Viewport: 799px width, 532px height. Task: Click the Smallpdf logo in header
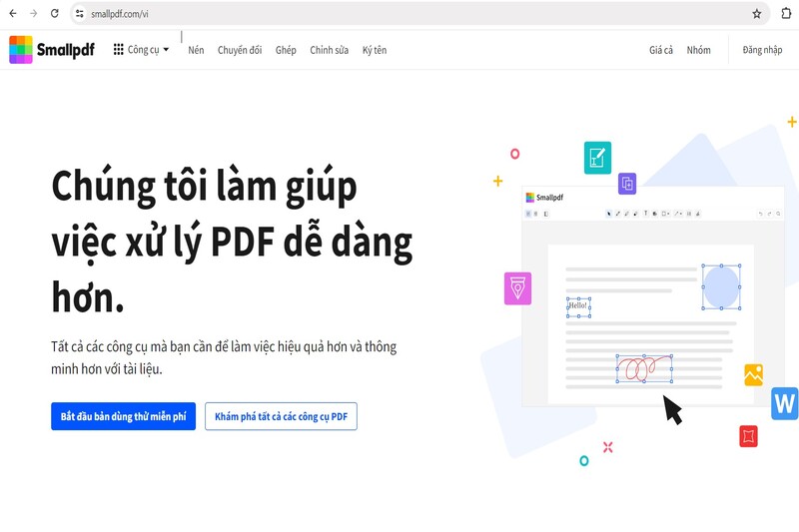pos(52,50)
